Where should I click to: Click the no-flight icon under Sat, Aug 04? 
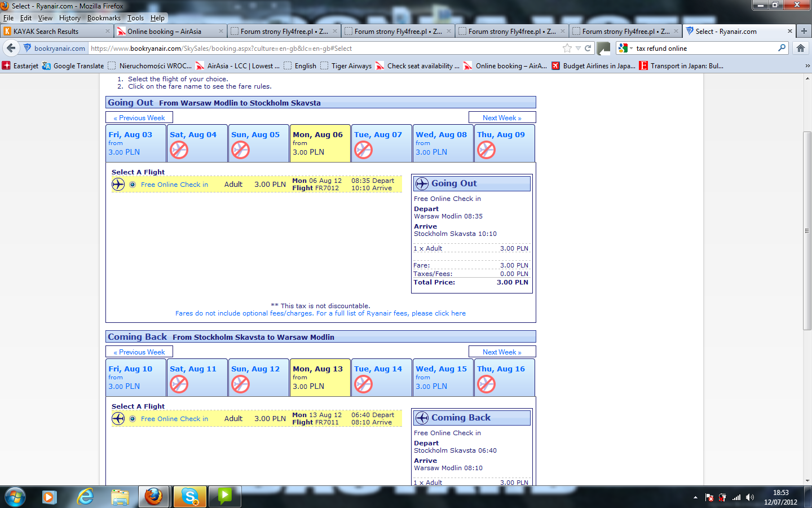point(179,150)
